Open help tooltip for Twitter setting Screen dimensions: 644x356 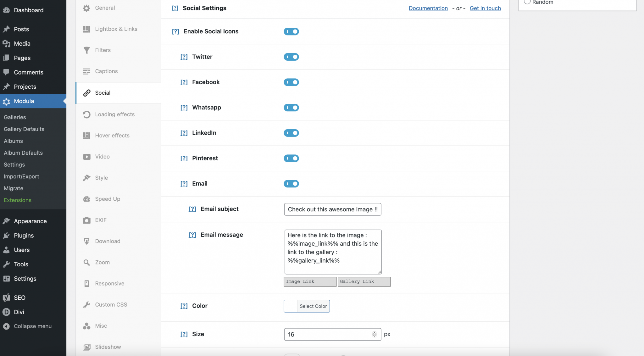pos(184,57)
